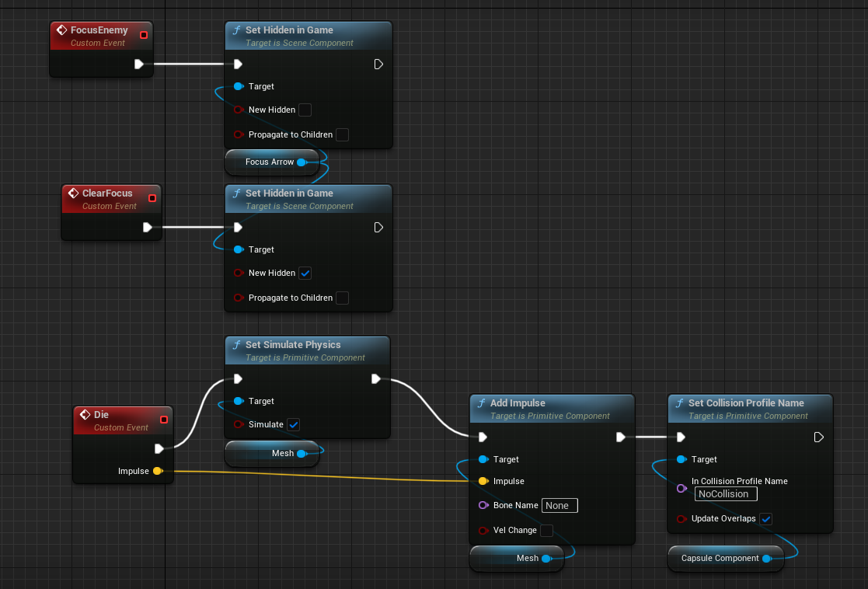Enable Propagate to Children on the ClearFocus-connected node
The image size is (868, 589).
click(343, 298)
